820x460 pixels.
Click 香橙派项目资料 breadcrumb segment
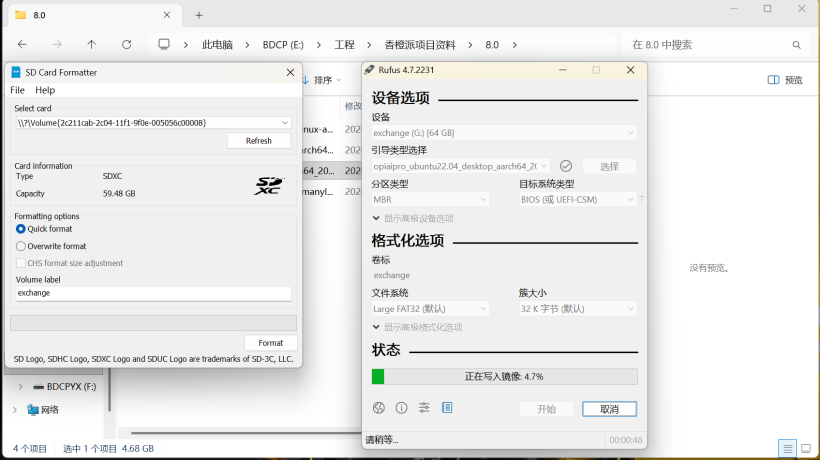point(420,45)
